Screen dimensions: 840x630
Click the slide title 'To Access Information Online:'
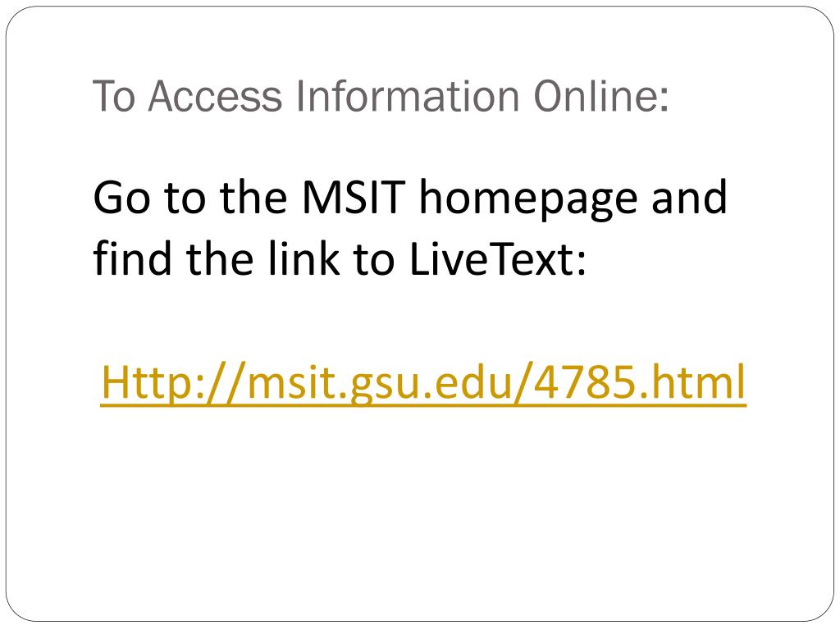[x=381, y=96]
